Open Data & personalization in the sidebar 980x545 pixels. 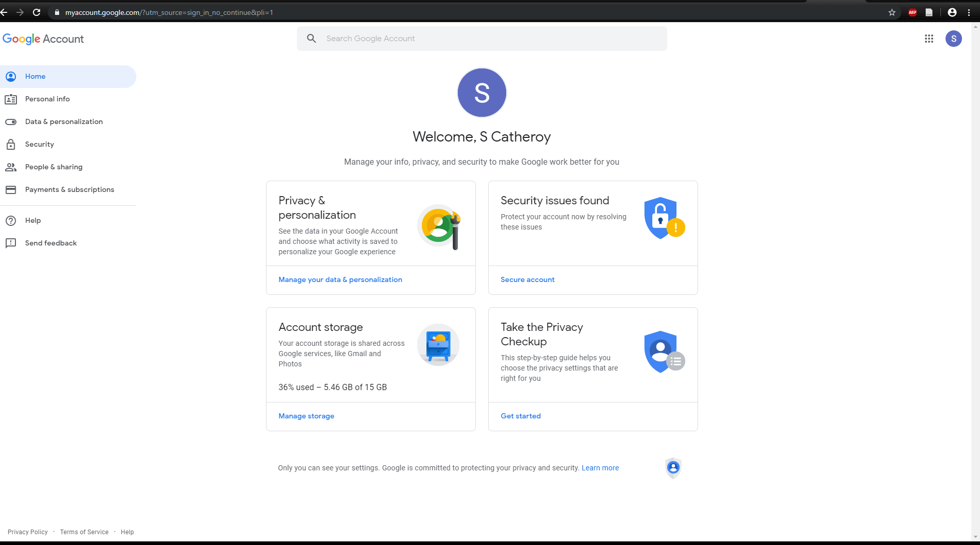click(x=68, y=122)
